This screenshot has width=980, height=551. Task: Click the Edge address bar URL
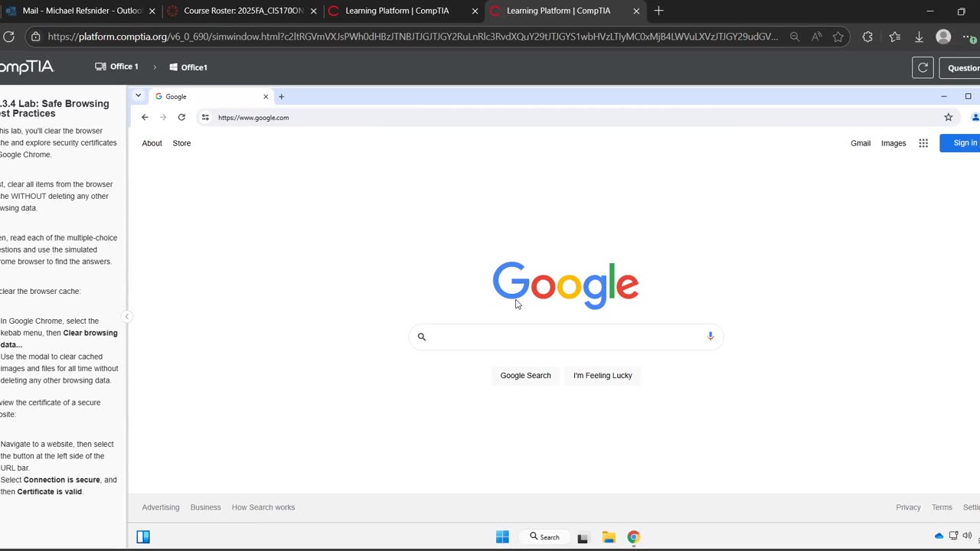click(x=413, y=36)
